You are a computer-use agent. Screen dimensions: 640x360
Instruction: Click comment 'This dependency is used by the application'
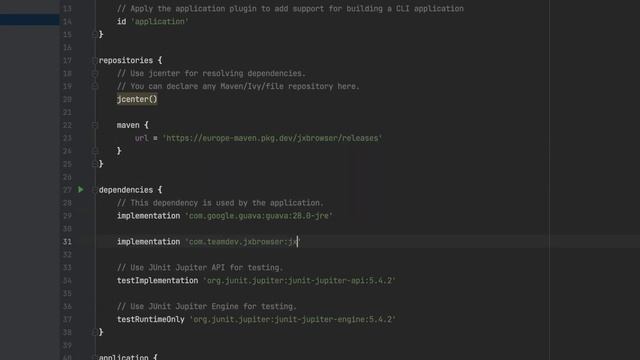click(220, 203)
